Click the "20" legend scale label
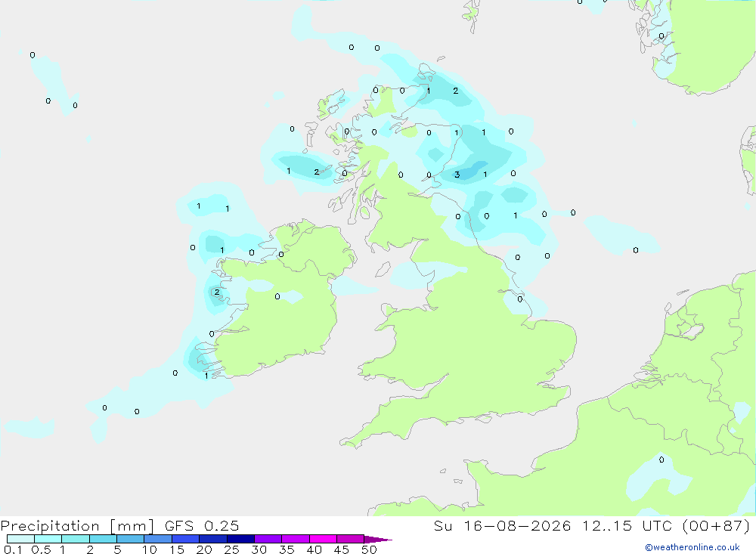The image size is (756, 554). [204, 549]
